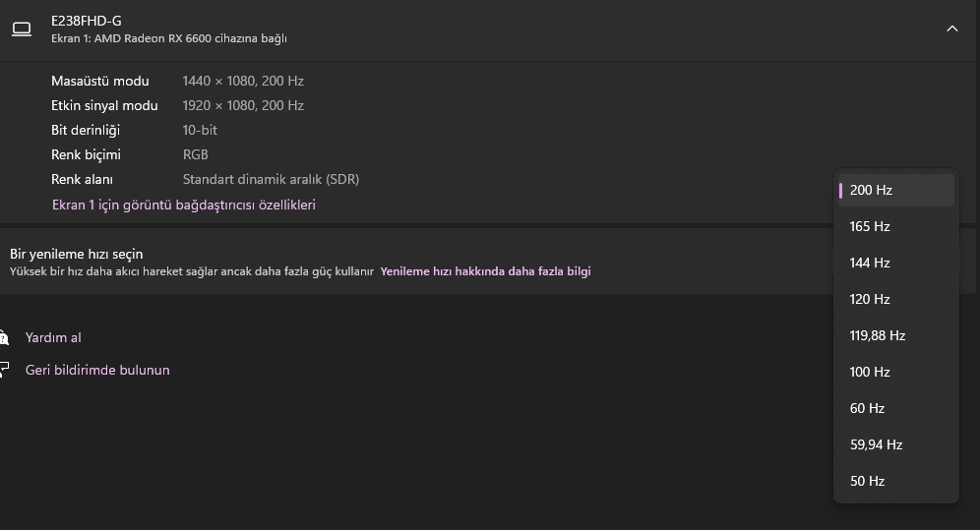Click the Geri bildirimde bulunun link
This screenshot has width=980, height=530.
coord(97,370)
